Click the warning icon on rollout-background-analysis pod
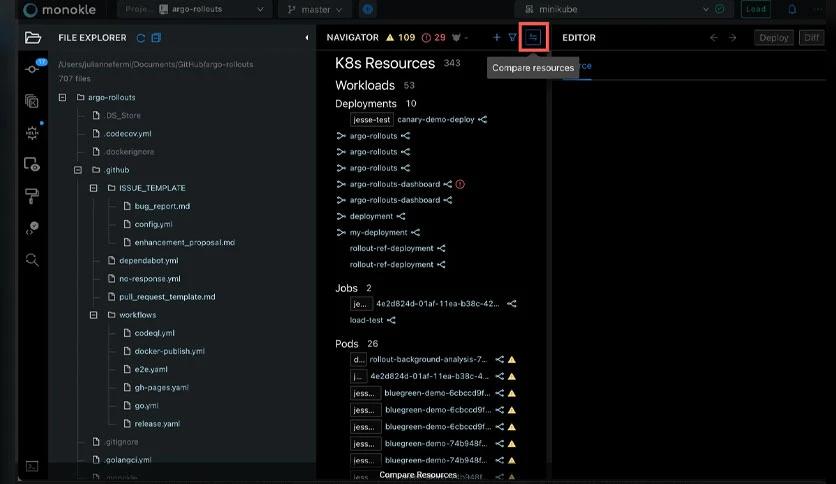The image size is (836, 484). 512,359
